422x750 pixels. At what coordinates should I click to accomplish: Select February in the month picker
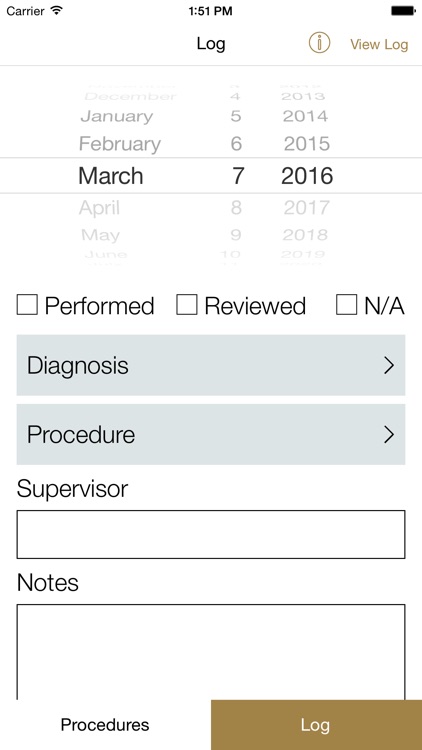click(x=120, y=144)
